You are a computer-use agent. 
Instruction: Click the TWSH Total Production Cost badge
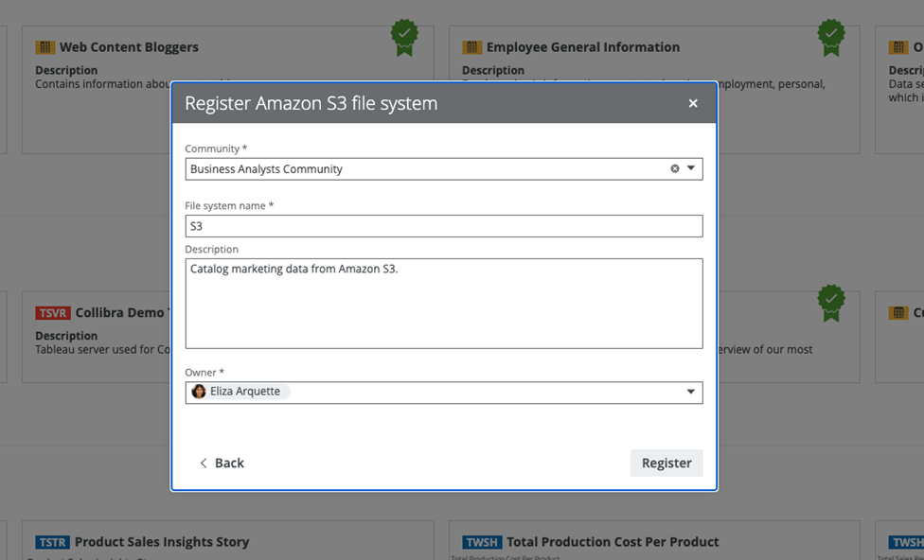(x=481, y=542)
